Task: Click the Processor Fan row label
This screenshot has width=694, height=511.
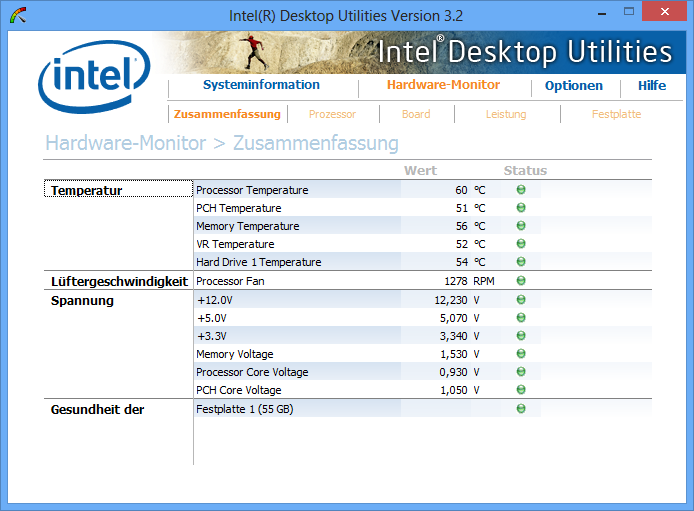Action: pos(230,281)
